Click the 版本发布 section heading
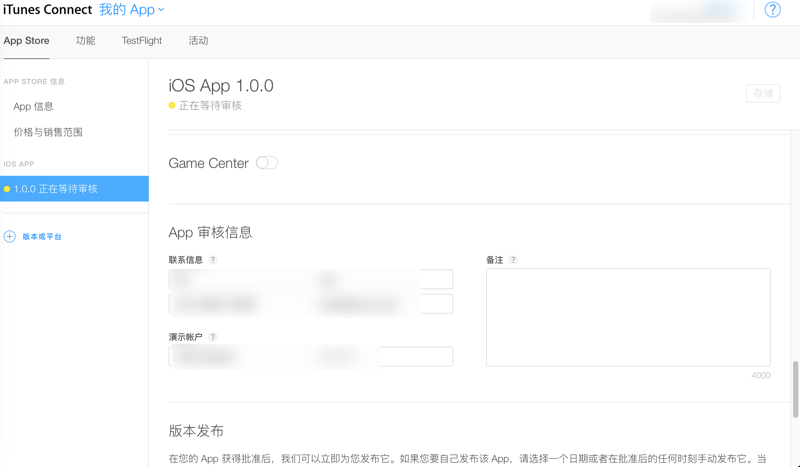This screenshot has height=467, width=800. [x=196, y=431]
